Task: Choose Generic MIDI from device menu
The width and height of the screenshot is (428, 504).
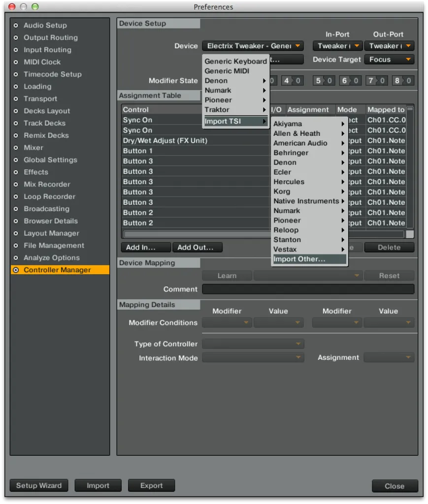Action: 236,71
